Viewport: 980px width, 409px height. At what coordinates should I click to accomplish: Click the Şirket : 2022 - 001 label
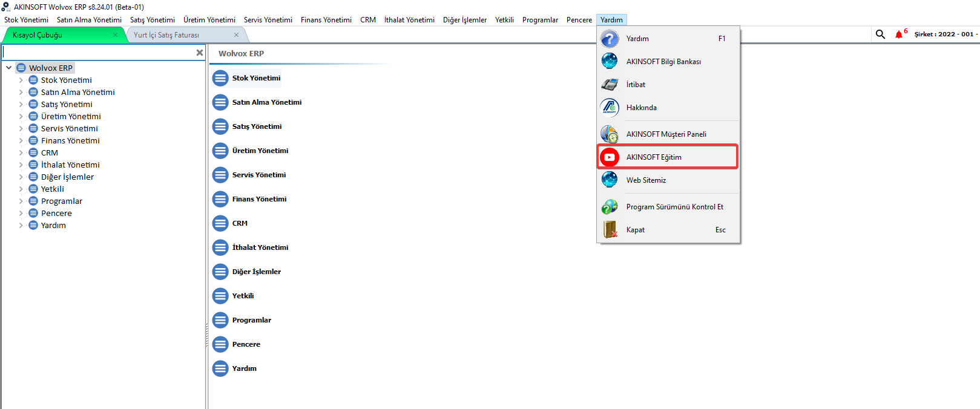pos(944,34)
